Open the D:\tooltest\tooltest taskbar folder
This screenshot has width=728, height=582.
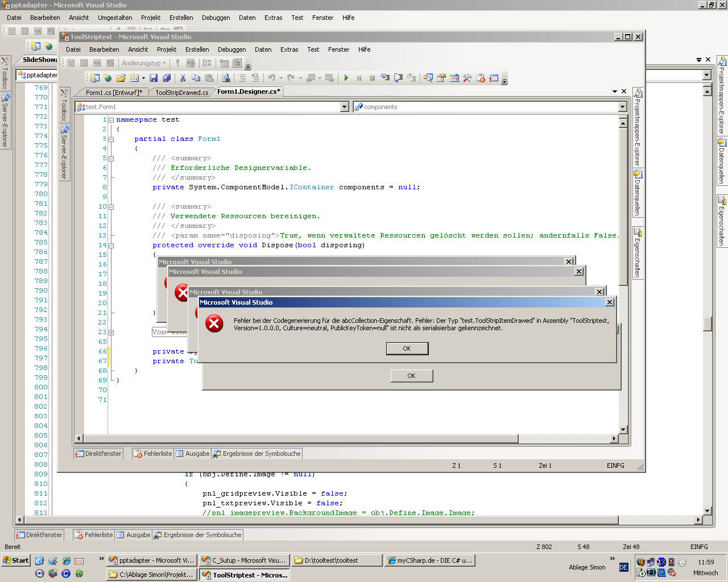(x=337, y=560)
